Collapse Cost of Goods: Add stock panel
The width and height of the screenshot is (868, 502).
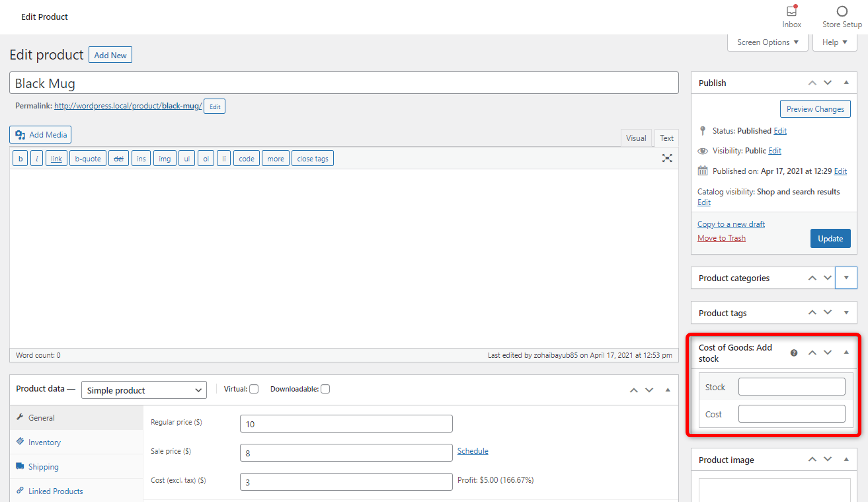point(846,353)
